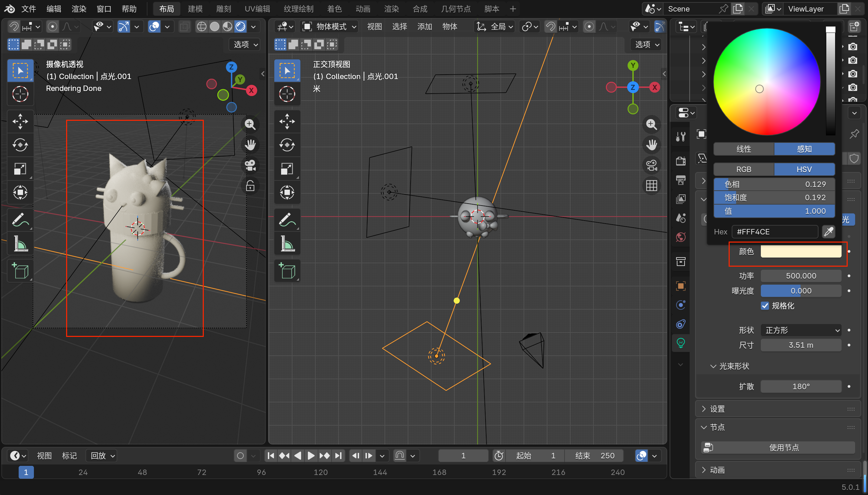The image size is (868, 495).
Task: Expand the 设置 panel
Action: click(x=717, y=409)
